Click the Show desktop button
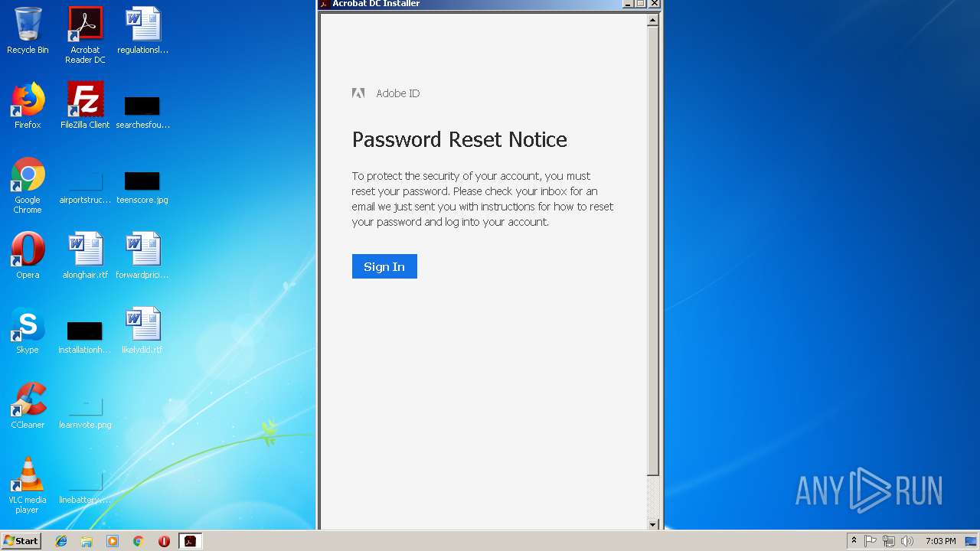 pos(972,541)
